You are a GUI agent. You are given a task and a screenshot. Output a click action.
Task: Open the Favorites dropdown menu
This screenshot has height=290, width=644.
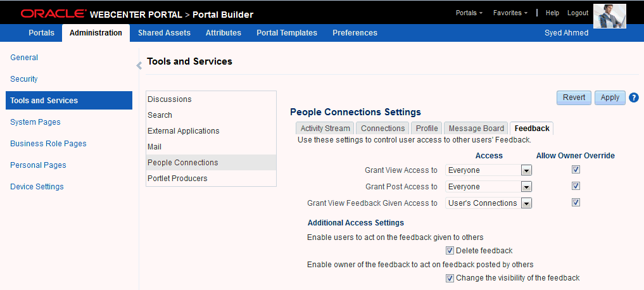510,13
